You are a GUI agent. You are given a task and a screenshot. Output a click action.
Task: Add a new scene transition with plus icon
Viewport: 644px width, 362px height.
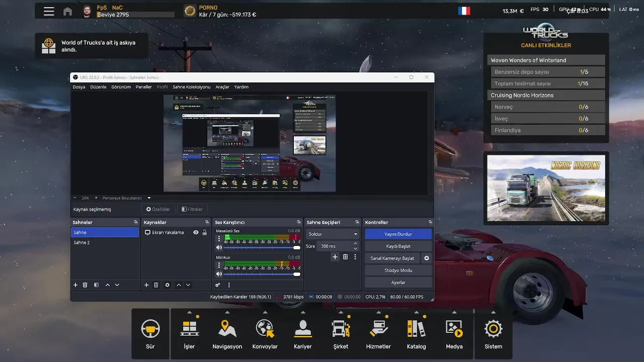(x=335, y=257)
